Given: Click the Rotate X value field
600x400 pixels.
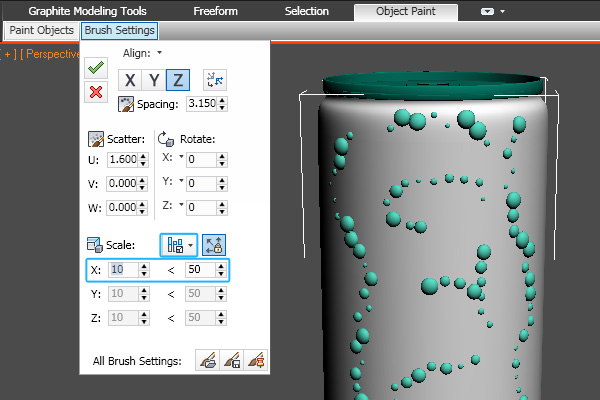Looking at the screenshot, I should coord(202,159).
